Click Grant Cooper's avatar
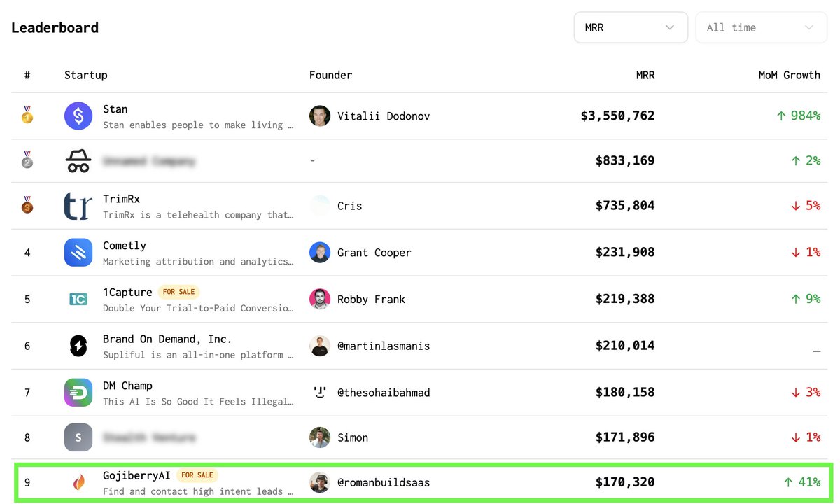The image size is (840, 504). coord(320,253)
